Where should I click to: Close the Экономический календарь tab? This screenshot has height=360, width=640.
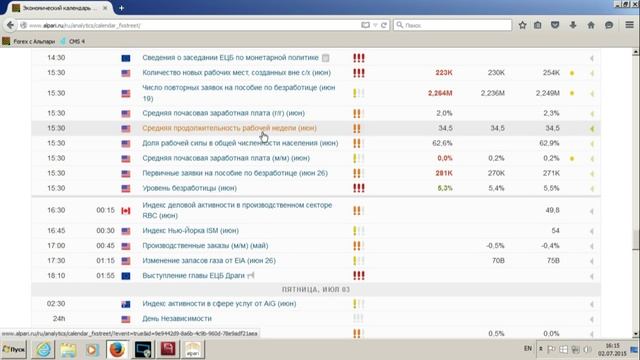[x=105, y=8]
